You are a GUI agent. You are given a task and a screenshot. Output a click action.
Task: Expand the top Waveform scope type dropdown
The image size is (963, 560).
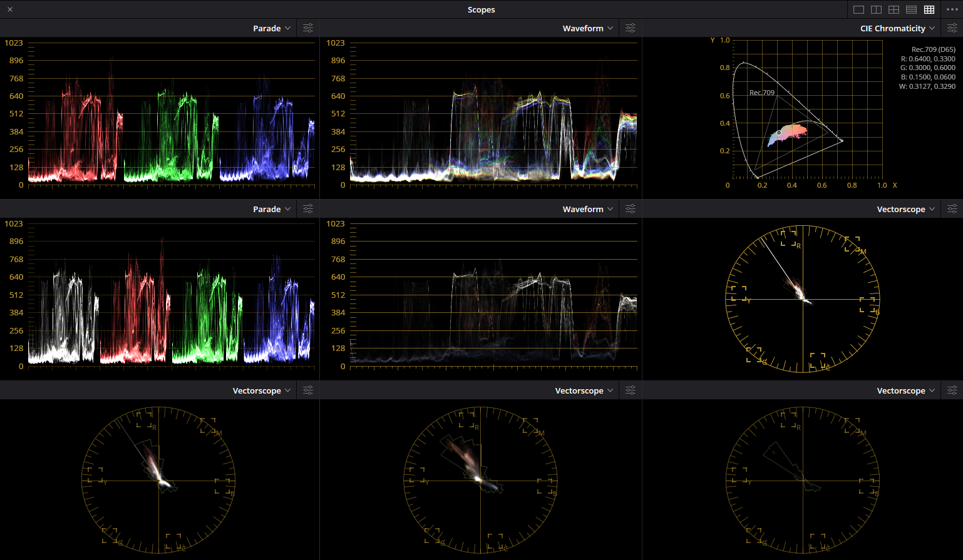click(588, 28)
